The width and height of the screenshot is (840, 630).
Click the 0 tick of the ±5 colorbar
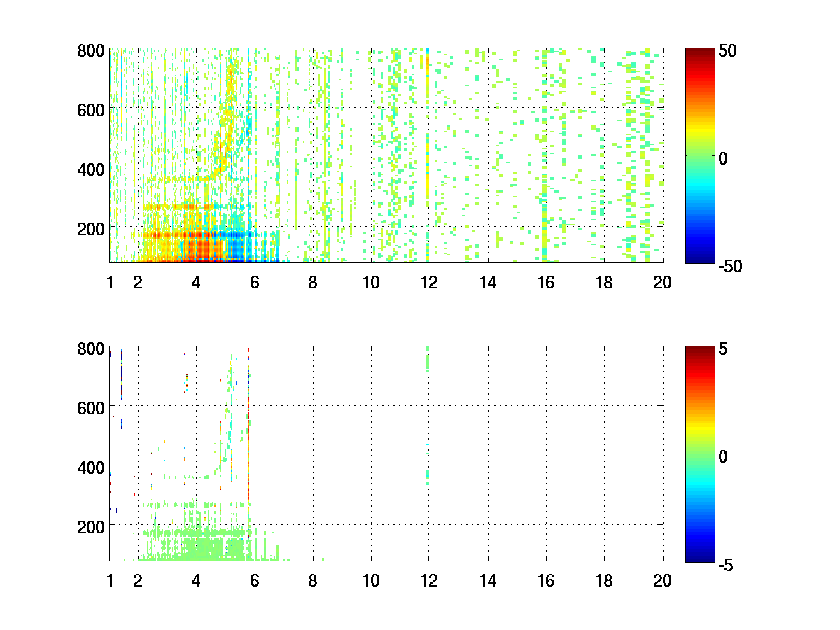[x=722, y=456]
